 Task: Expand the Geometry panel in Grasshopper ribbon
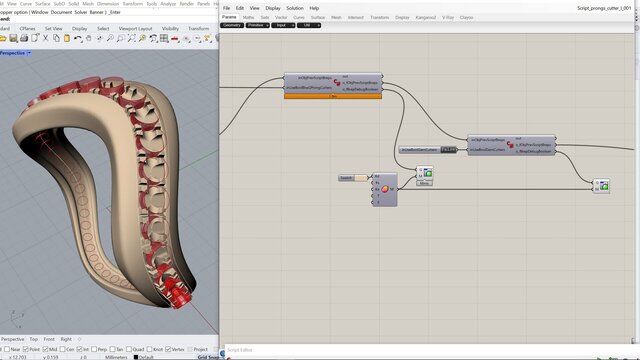tap(232, 25)
